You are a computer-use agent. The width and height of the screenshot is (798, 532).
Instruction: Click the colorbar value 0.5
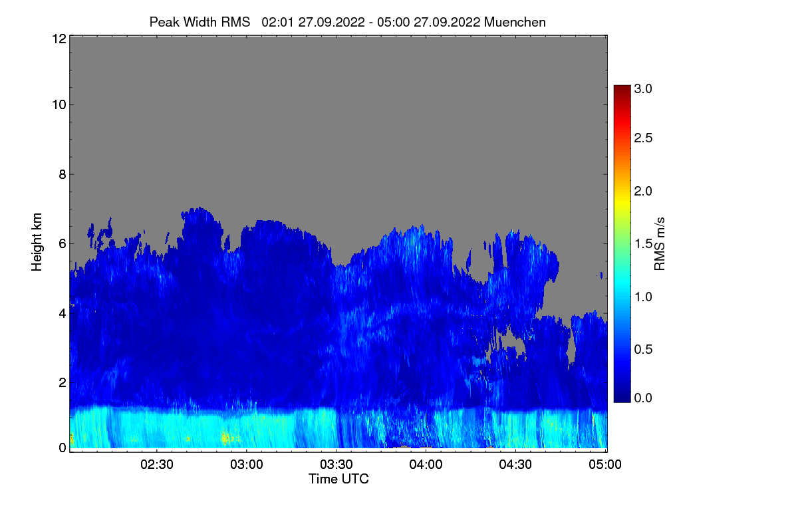coord(644,349)
